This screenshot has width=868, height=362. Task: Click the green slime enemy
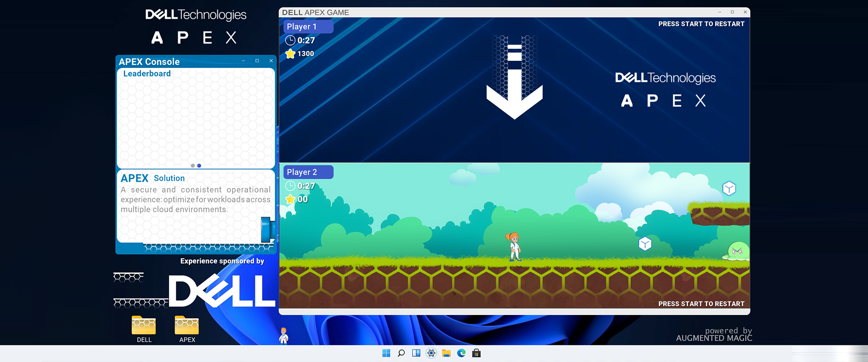click(737, 251)
